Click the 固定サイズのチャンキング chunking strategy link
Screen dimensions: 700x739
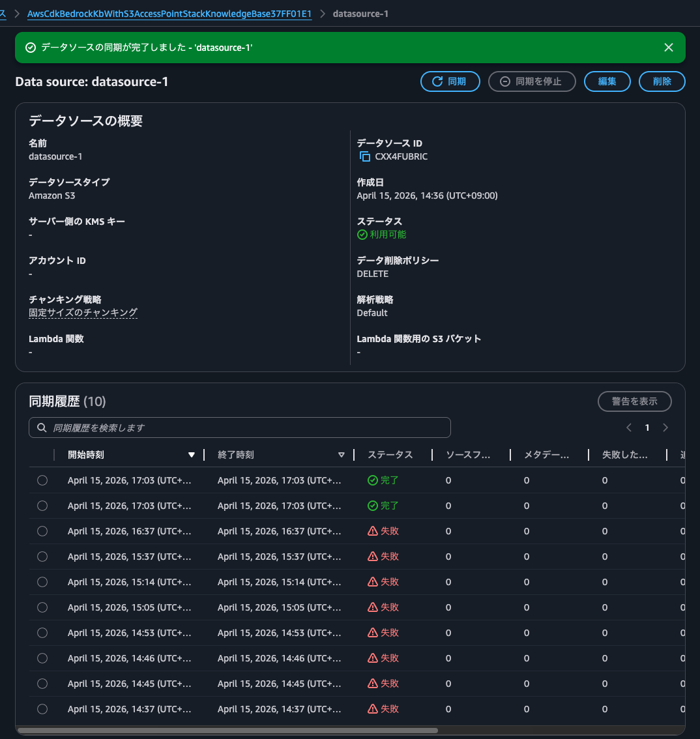pyautogui.click(x=83, y=313)
